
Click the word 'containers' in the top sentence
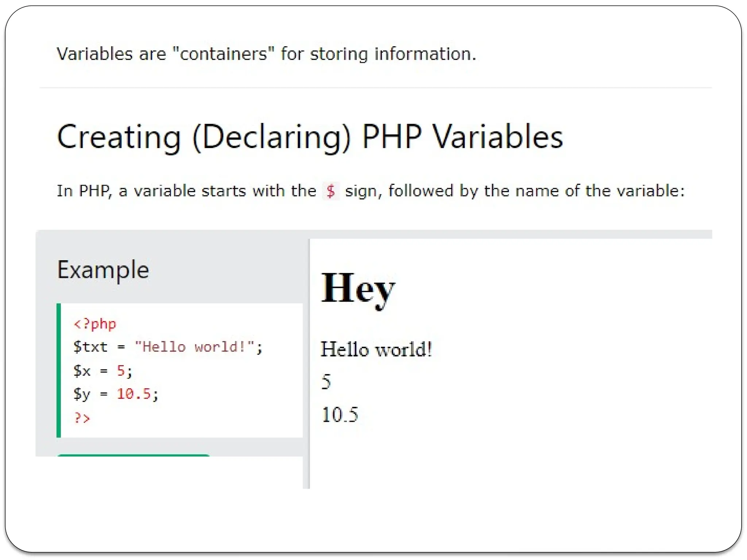pos(223,54)
